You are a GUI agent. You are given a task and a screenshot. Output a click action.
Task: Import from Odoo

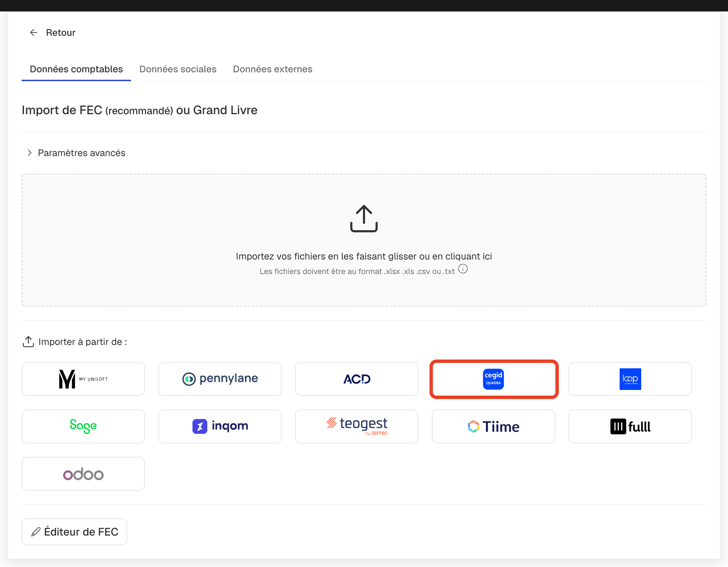click(83, 474)
